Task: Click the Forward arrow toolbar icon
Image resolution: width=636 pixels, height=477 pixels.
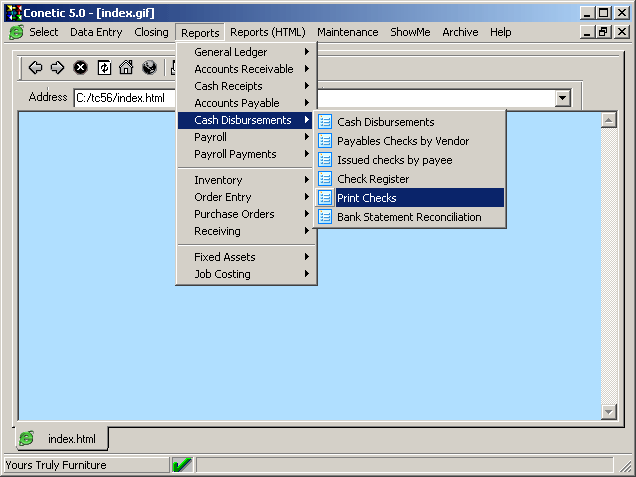Action: point(57,68)
